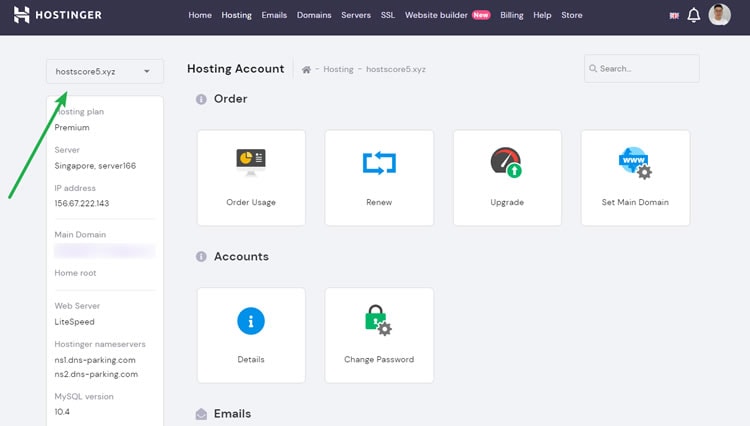This screenshot has height=426, width=750.
Task: Open the Home menu
Action: pyautogui.click(x=200, y=15)
